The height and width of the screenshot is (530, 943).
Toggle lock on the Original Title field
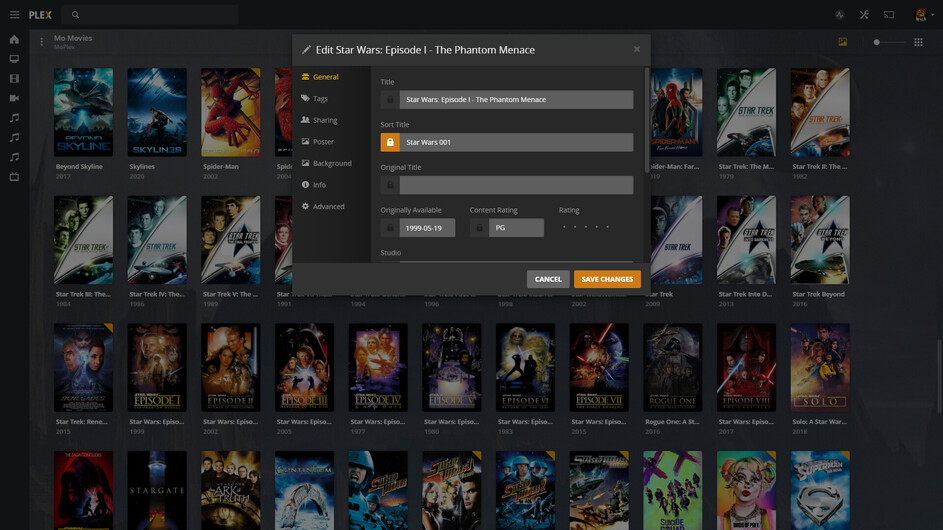click(390, 185)
